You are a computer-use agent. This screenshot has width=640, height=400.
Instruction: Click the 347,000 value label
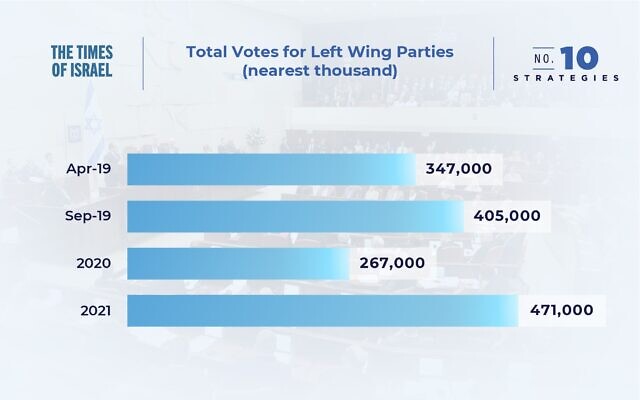coord(458,169)
